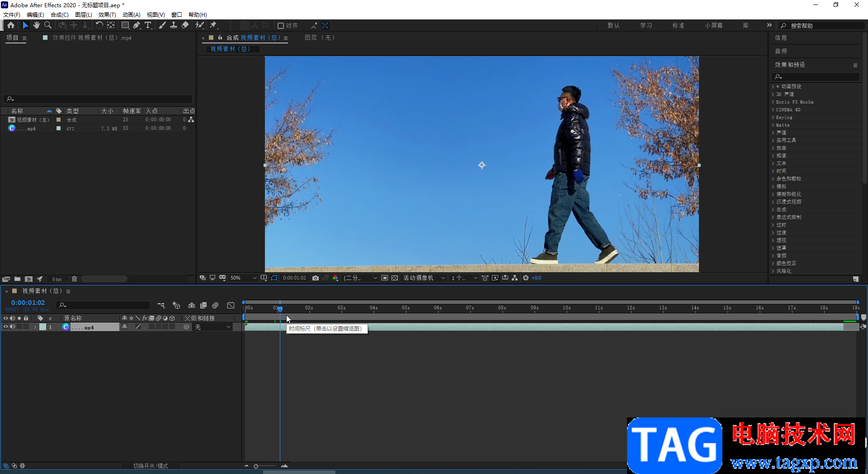The image size is (868, 474).
Task: Click new composition icon in Project panel
Action: [28, 279]
